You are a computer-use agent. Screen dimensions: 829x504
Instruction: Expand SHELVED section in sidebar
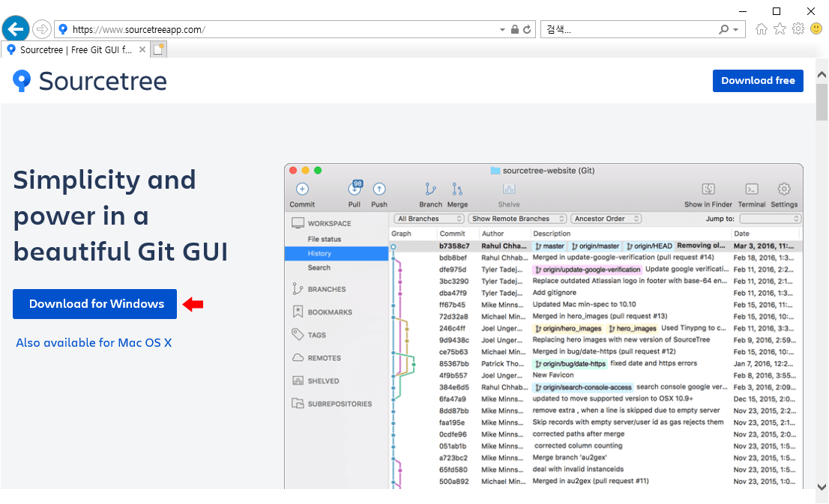click(x=323, y=381)
